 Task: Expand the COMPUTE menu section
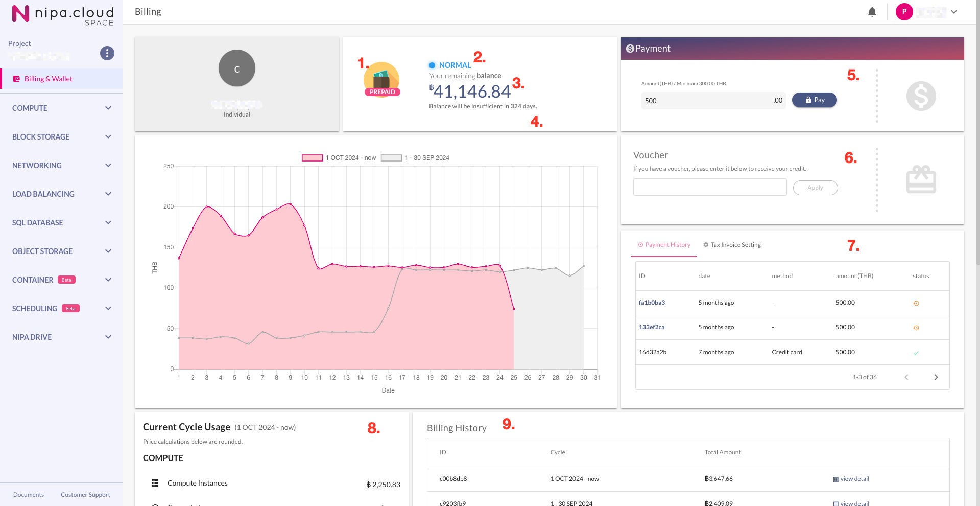tap(61, 108)
